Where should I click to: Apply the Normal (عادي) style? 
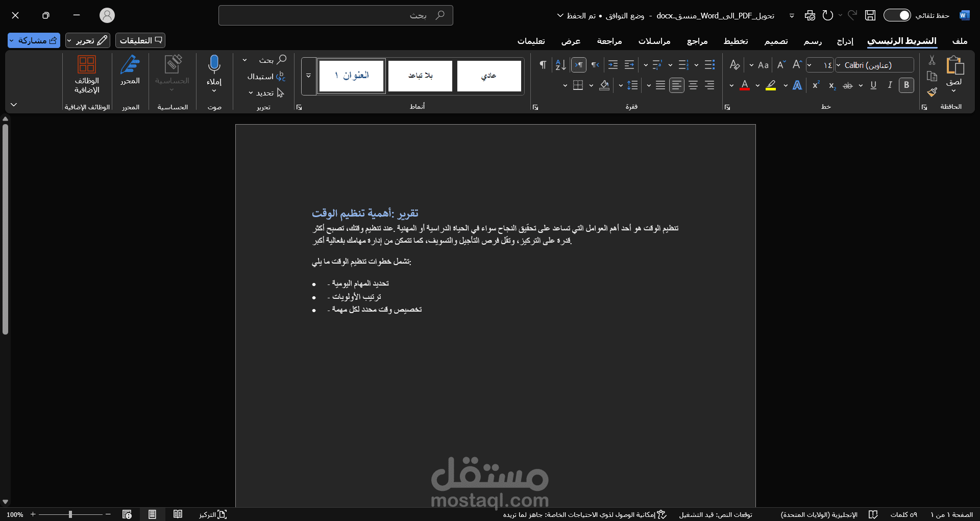pos(489,76)
